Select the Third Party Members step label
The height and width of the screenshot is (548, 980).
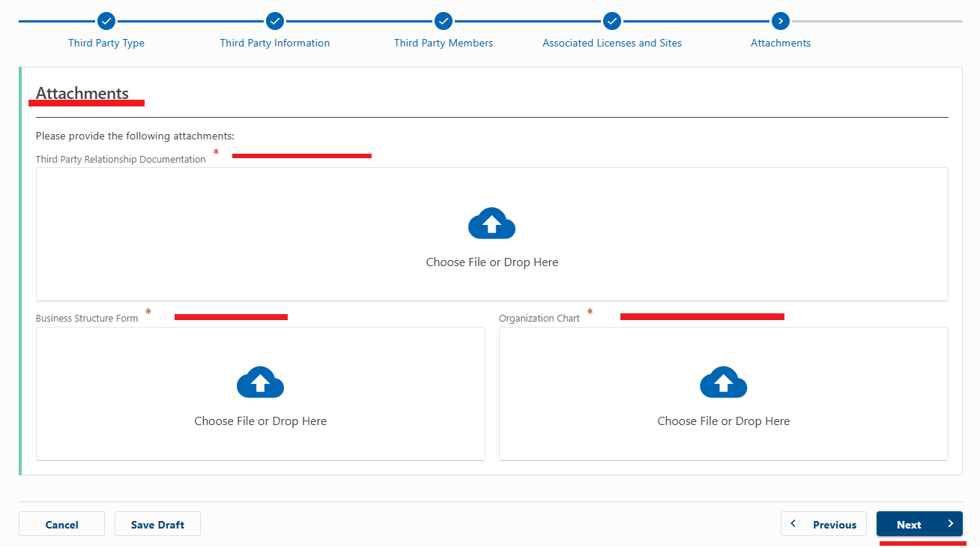pyautogui.click(x=444, y=43)
